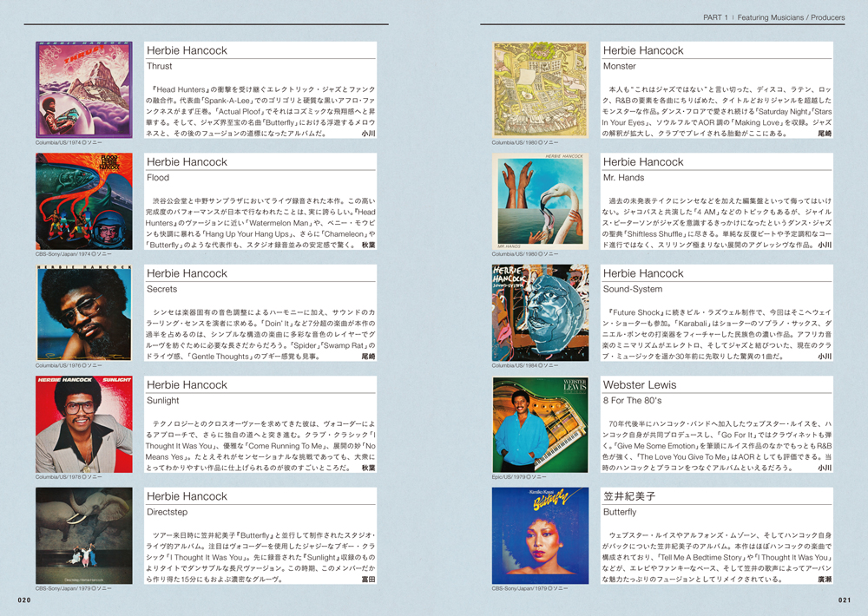Select the Webster Lewis album cover
The width and height of the screenshot is (868, 616).
coord(540,424)
